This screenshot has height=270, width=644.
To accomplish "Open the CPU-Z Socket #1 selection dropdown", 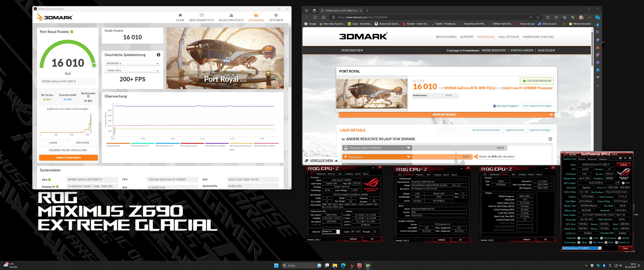I will click(x=331, y=232).
